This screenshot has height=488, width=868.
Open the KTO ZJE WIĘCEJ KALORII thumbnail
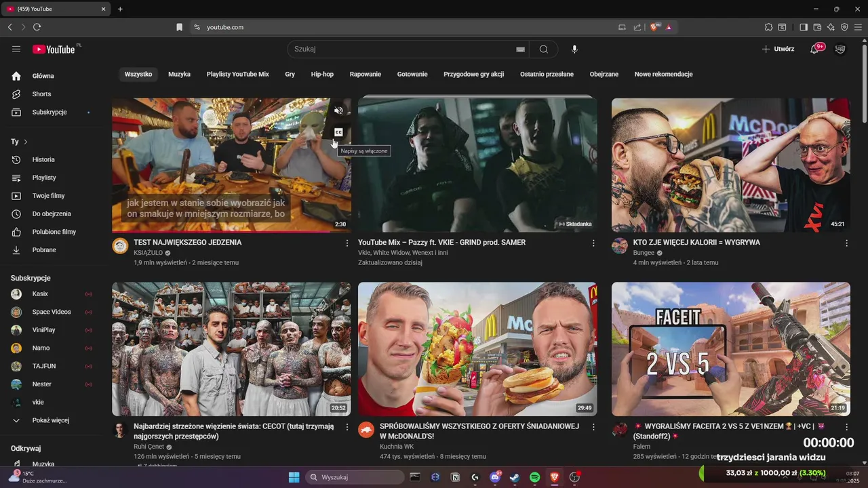click(x=730, y=165)
